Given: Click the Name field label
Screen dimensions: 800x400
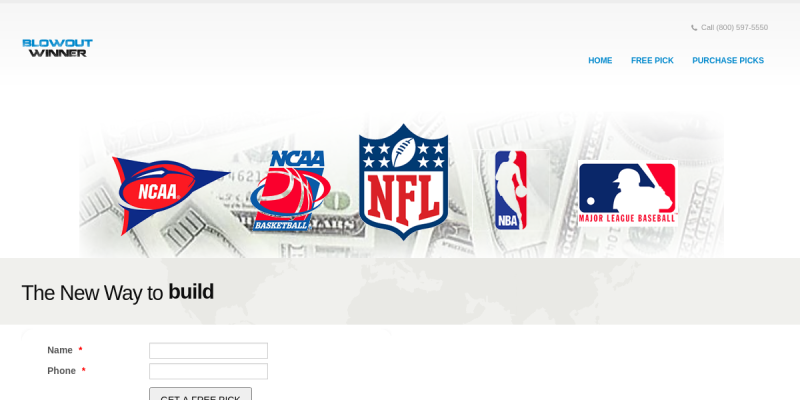Looking at the screenshot, I should pos(60,351).
